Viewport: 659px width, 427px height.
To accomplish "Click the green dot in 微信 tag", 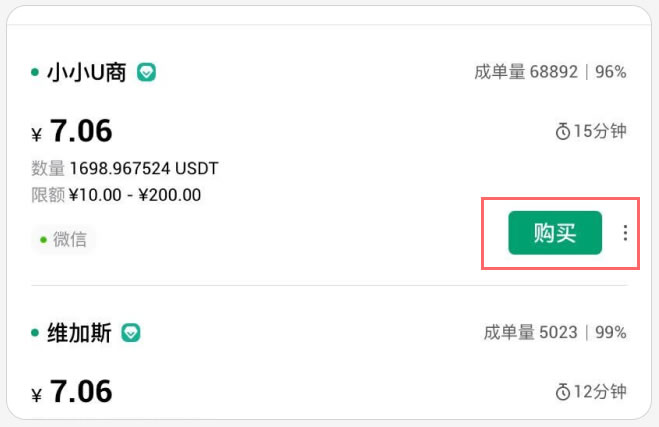I will (x=43, y=240).
